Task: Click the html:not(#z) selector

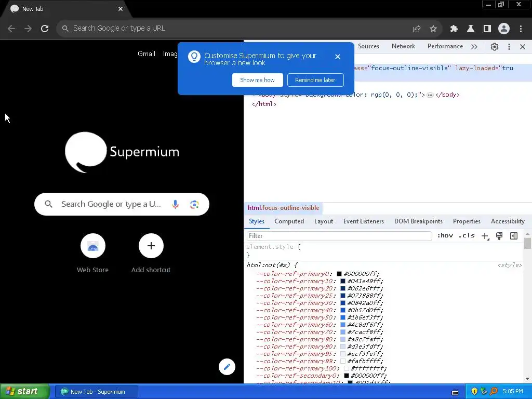Action: 269,265
